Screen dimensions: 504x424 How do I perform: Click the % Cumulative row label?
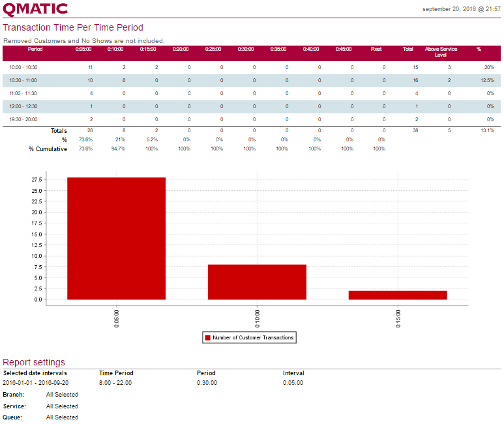click(x=48, y=148)
